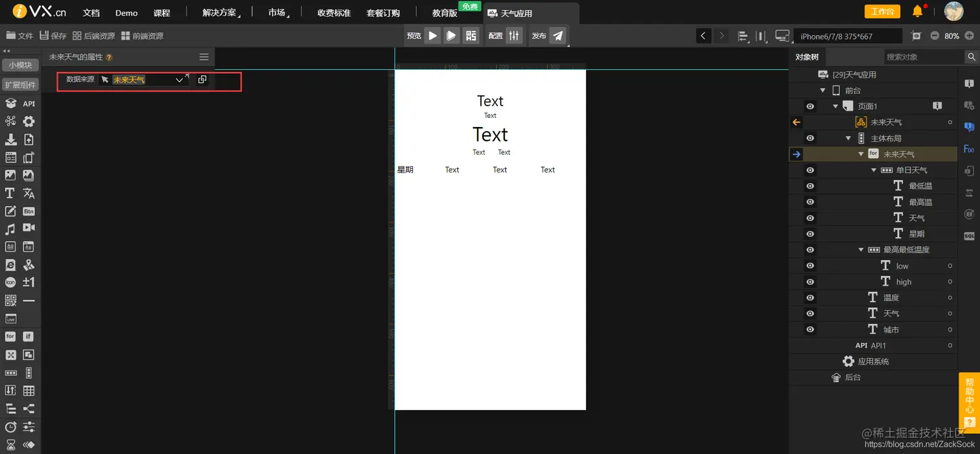Click in the 搜索对象 search field
This screenshot has width=980, height=454.
coord(923,57)
